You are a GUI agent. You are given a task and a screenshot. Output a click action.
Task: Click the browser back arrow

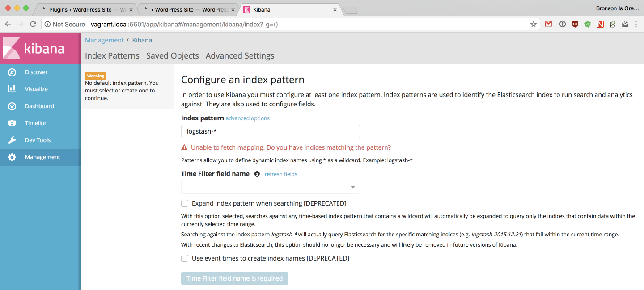coord(8,24)
